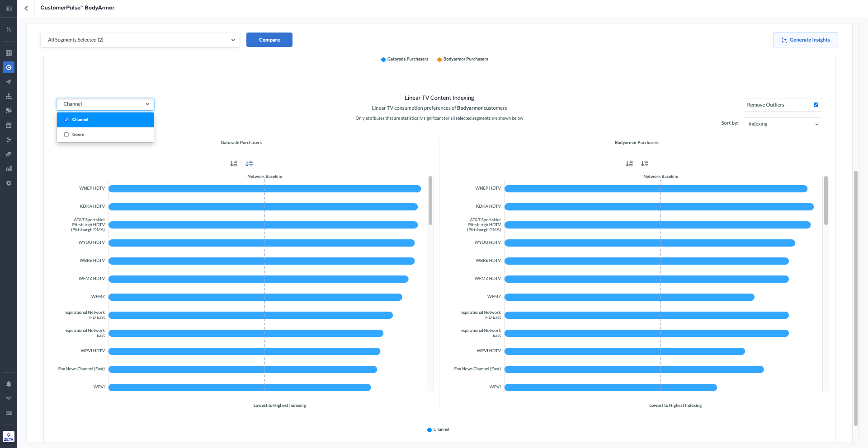The image size is (868, 448).
Task: Click 'WBRE HDTV' label in Gatorade chart
Action: pos(92,261)
